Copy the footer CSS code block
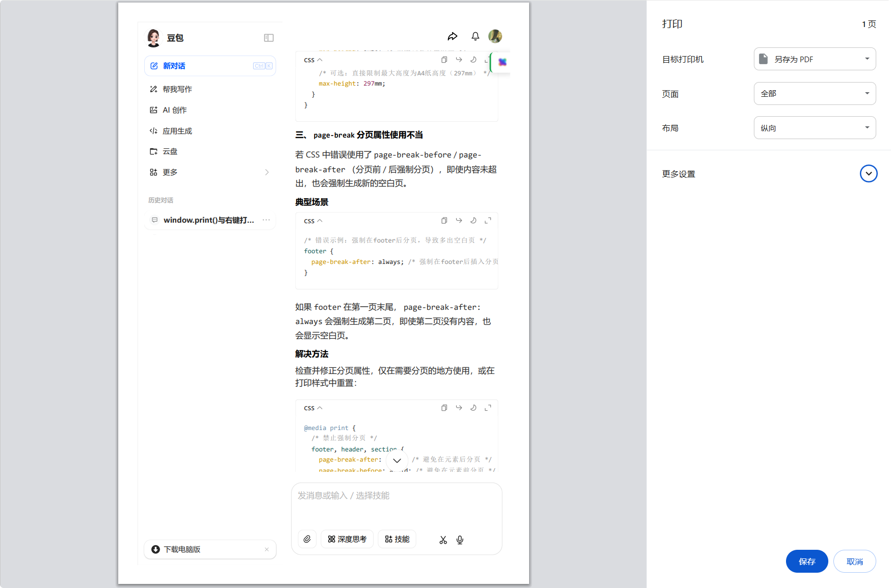891x588 pixels. tap(444, 221)
